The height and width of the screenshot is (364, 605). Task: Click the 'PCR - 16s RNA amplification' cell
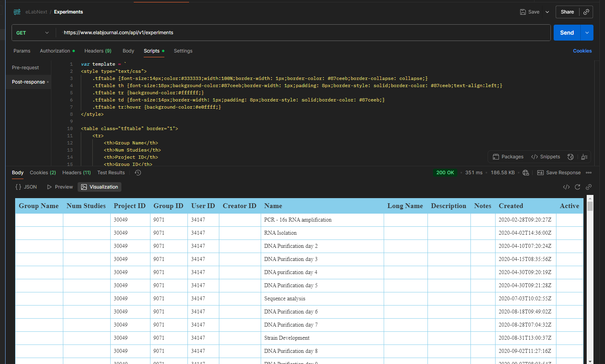(322, 220)
